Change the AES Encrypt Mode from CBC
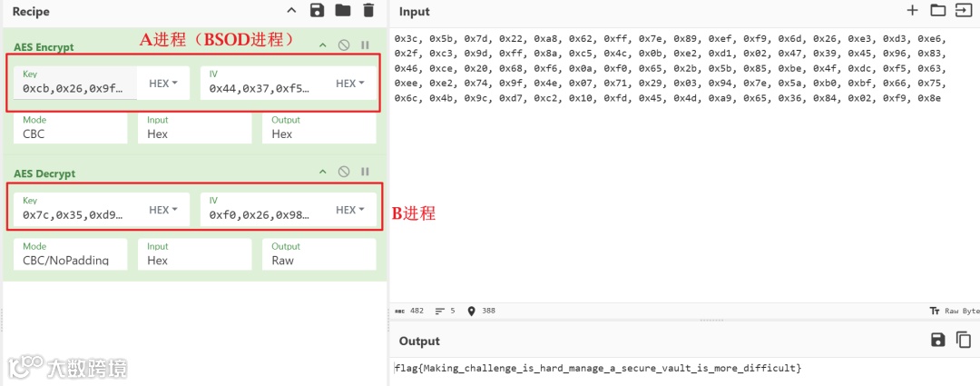 pyautogui.click(x=70, y=128)
